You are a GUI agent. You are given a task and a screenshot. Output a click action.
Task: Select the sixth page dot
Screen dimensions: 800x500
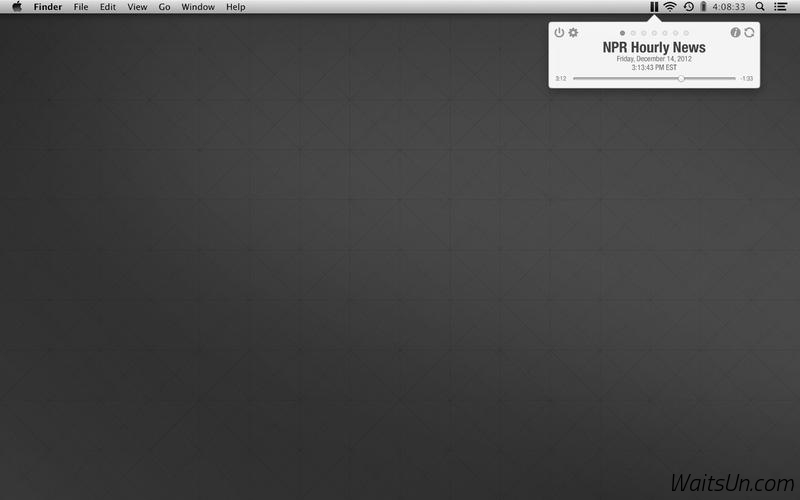point(676,33)
